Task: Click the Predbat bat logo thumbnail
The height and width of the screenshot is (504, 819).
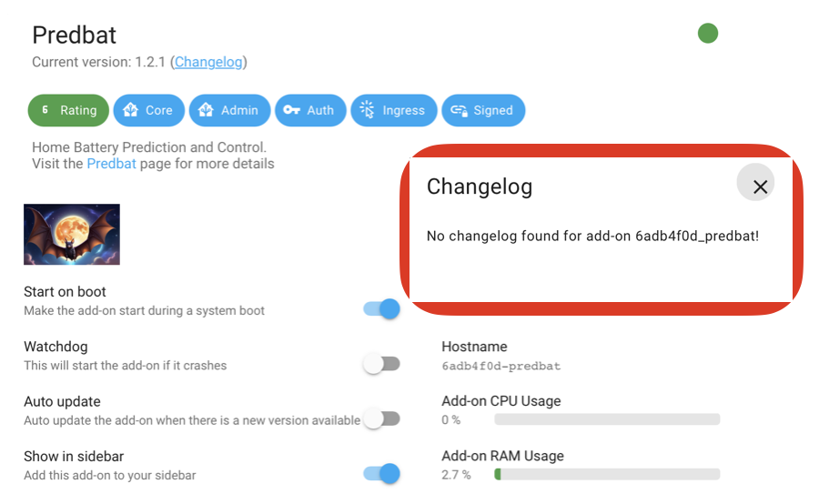Action: point(72,235)
